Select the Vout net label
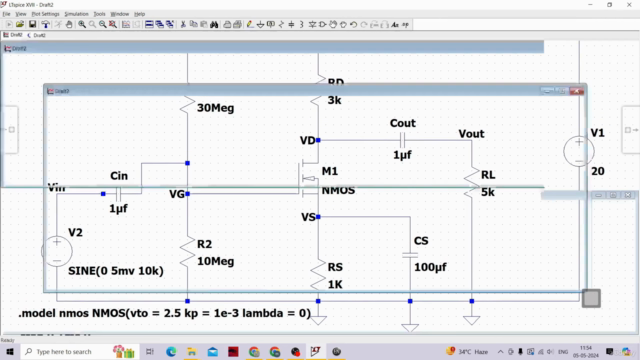640x360 pixels. (471, 134)
